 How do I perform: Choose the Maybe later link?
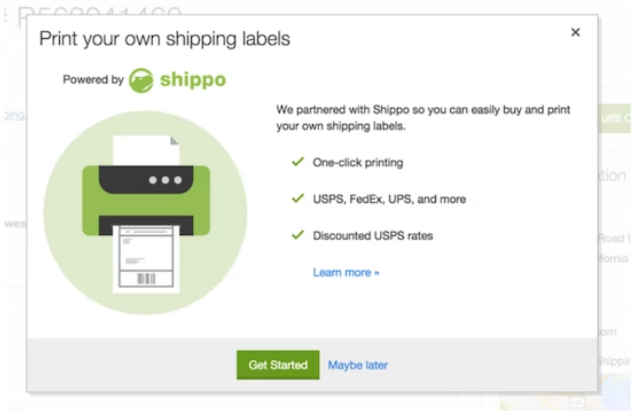coord(358,365)
